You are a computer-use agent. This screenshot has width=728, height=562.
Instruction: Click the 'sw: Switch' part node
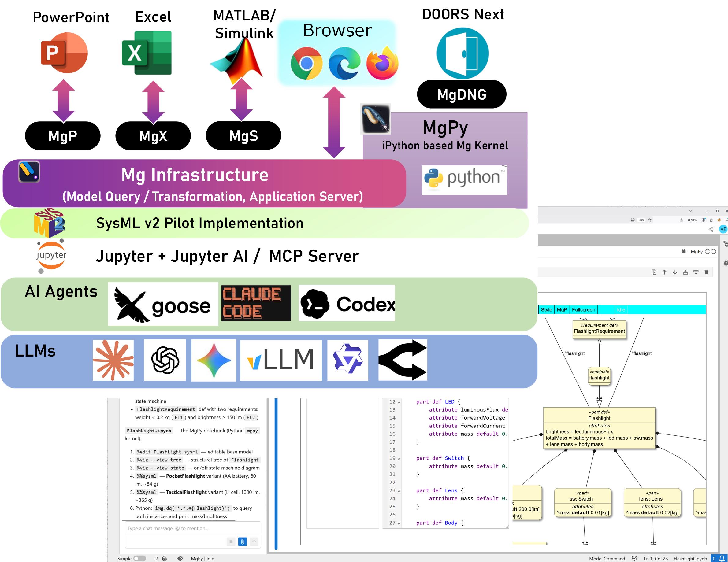click(582, 502)
